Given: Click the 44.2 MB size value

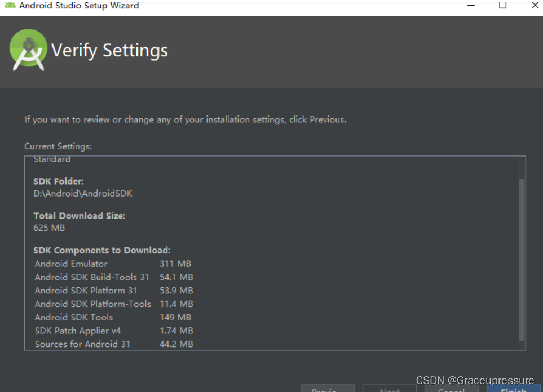Looking at the screenshot, I should (176, 344).
